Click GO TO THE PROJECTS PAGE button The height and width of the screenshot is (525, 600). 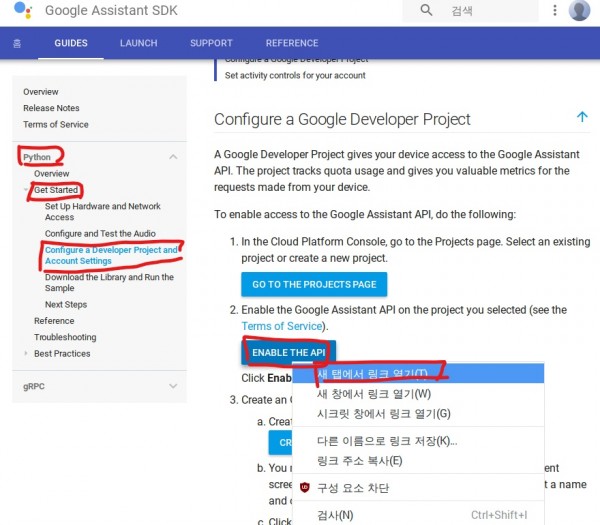(314, 284)
